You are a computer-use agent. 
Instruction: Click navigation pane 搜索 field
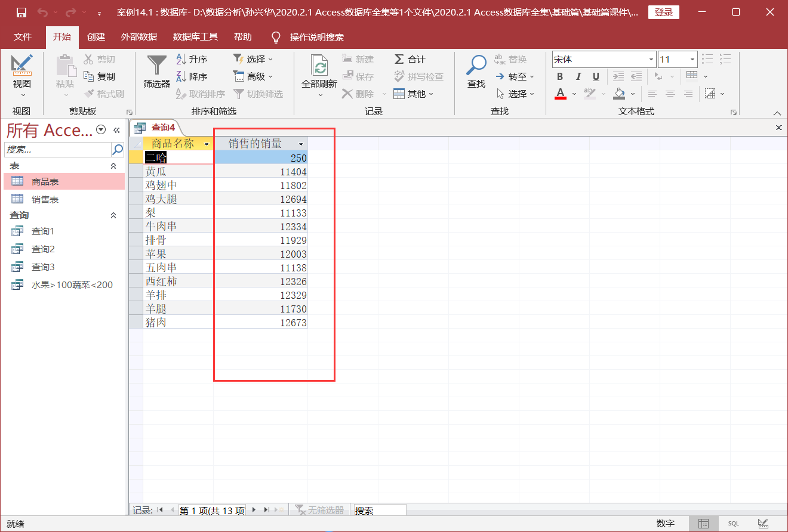pos(58,149)
